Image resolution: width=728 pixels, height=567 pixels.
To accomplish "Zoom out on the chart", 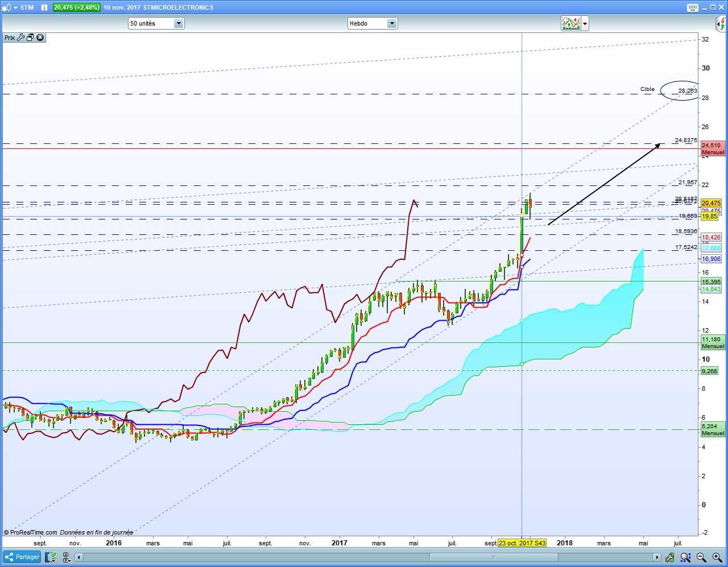I will [x=701, y=557].
